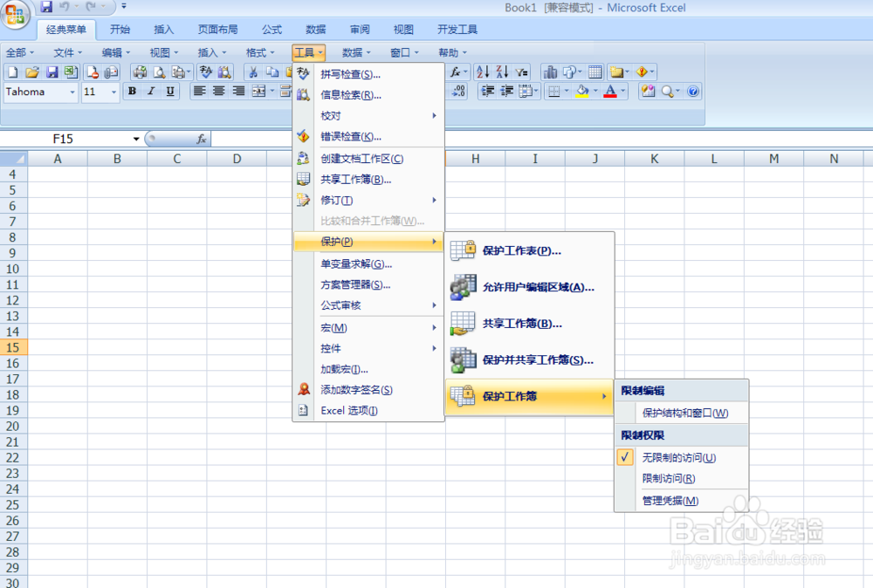Click the Cut scissors icon

(x=253, y=72)
